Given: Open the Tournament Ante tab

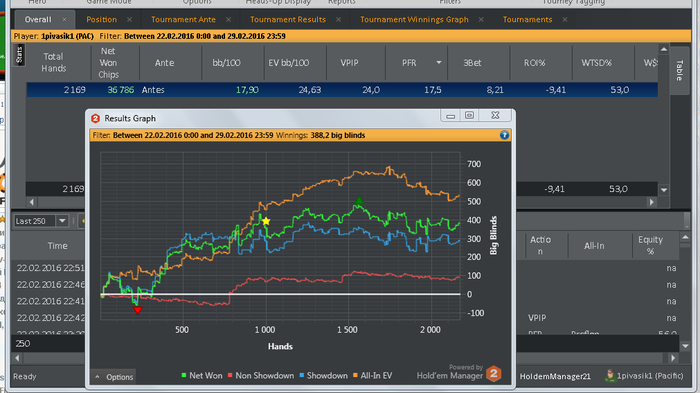Looking at the screenshot, I should tap(183, 20).
